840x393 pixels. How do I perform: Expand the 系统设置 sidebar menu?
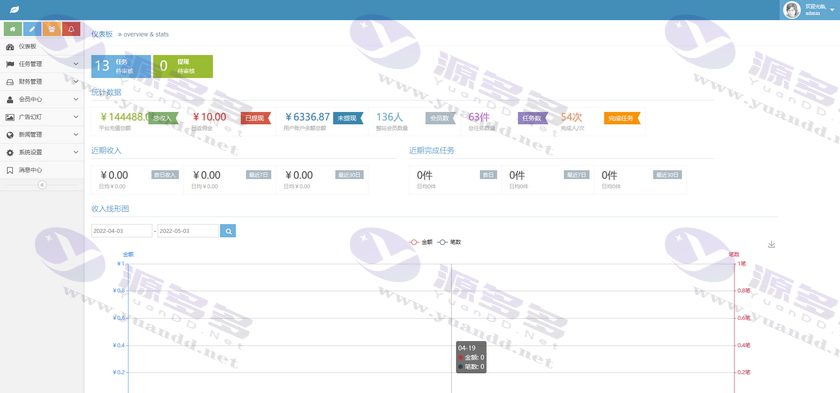pos(42,152)
